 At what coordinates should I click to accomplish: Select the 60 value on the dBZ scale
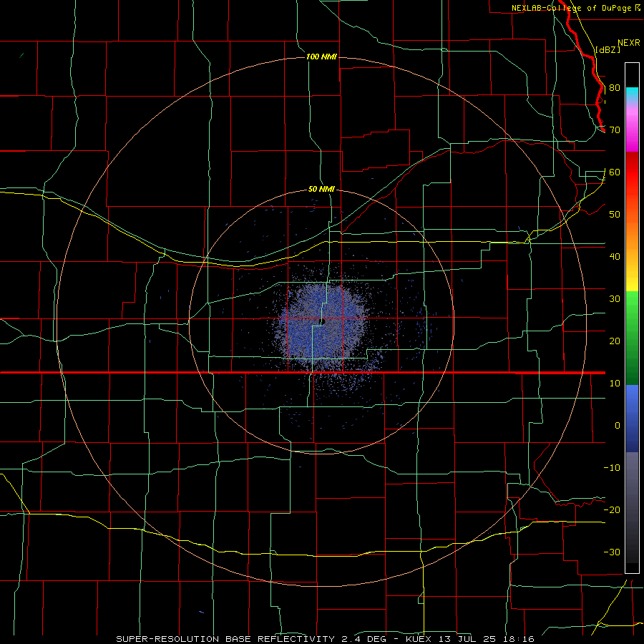[x=615, y=172]
